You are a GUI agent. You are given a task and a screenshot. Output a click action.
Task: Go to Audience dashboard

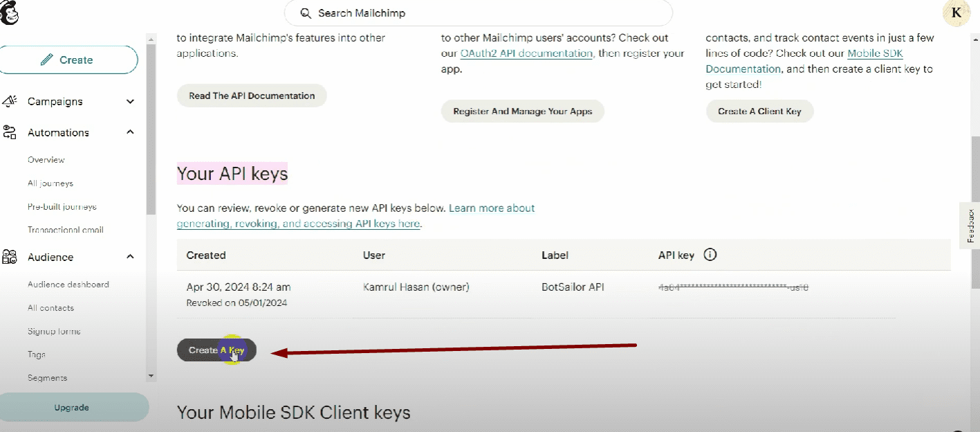click(x=68, y=285)
